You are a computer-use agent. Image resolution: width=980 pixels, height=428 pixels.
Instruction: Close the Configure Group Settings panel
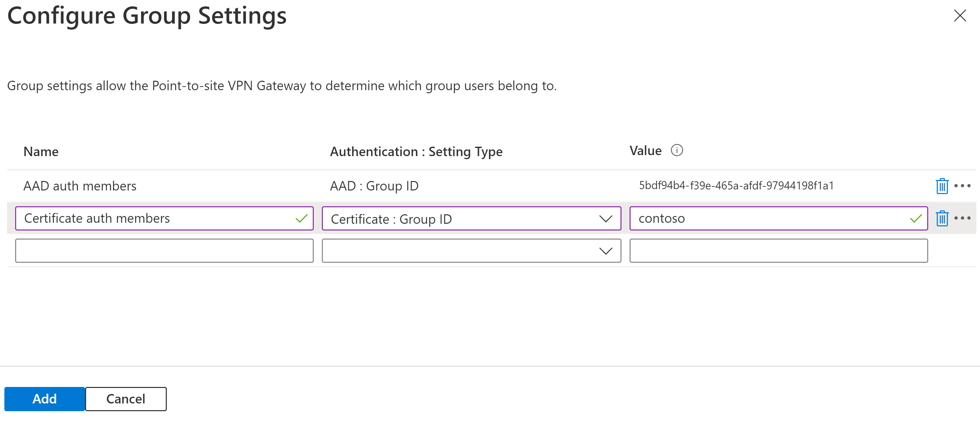(959, 16)
